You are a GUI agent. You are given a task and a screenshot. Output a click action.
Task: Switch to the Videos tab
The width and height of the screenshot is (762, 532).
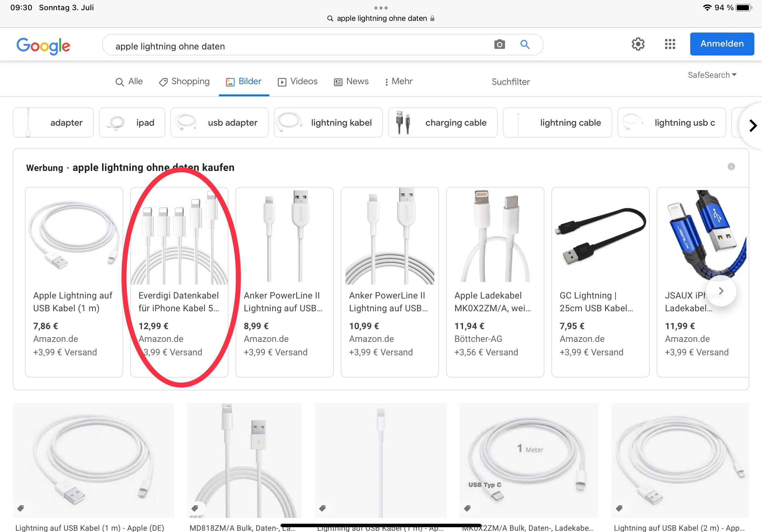tap(298, 82)
